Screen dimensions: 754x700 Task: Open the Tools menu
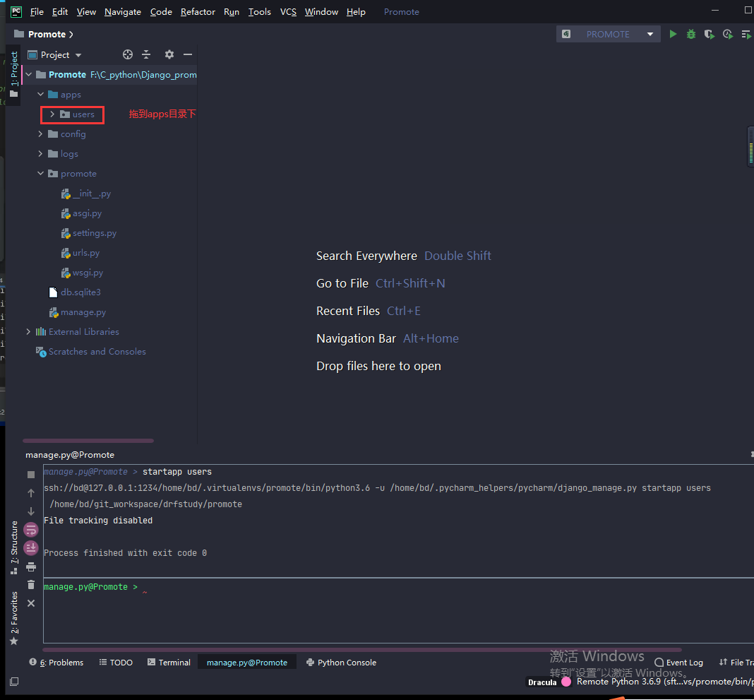point(259,11)
